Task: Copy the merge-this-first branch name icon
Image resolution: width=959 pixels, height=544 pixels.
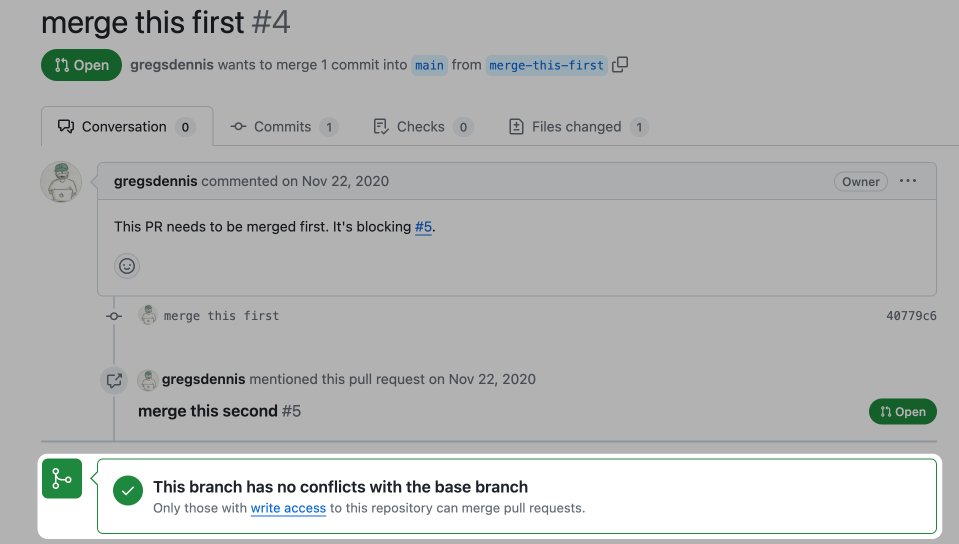Action: (x=620, y=65)
